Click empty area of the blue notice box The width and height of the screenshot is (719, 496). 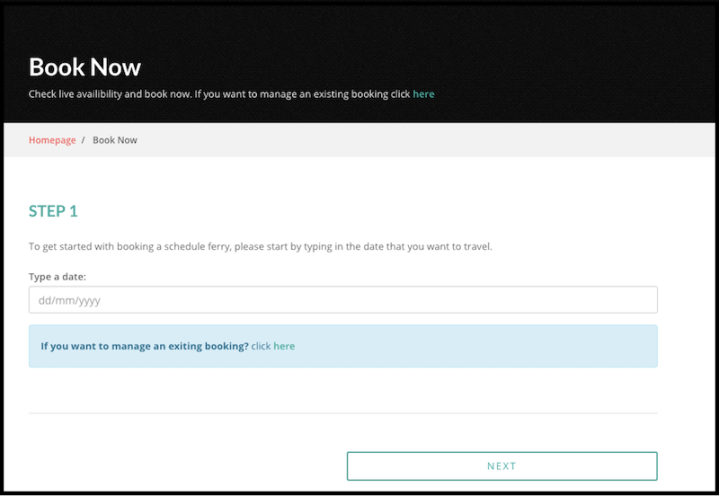pyautogui.click(x=480, y=346)
